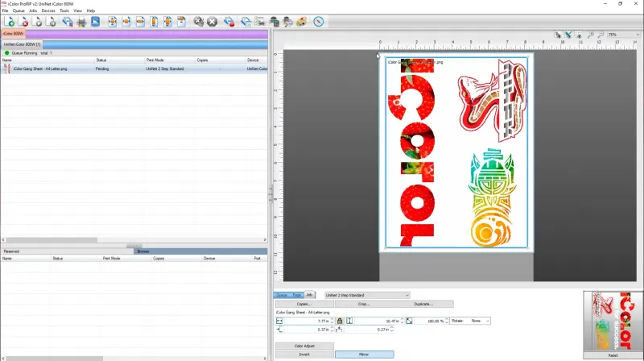Toggle the Mirror button
The width and height of the screenshot is (644, 361).
point(364,355)
